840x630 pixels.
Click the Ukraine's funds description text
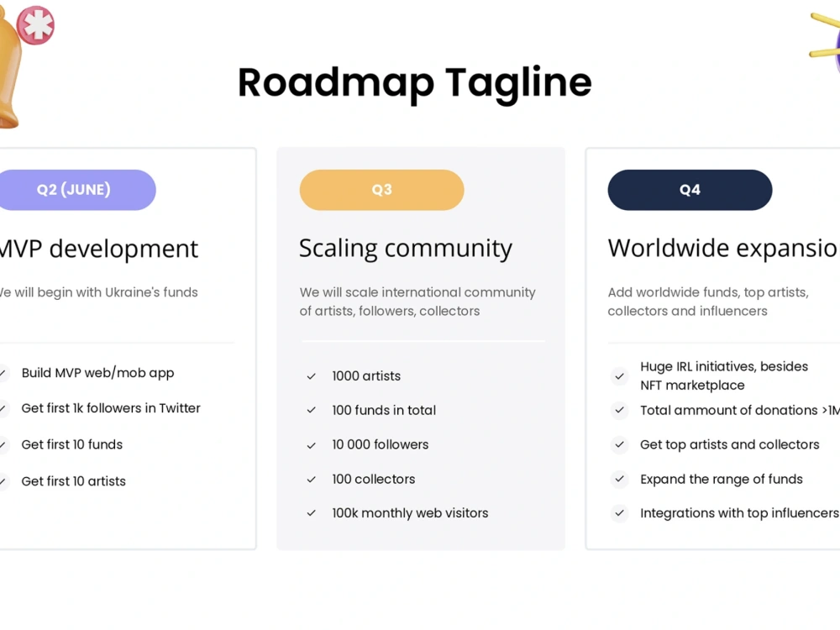tap(98, 292)
